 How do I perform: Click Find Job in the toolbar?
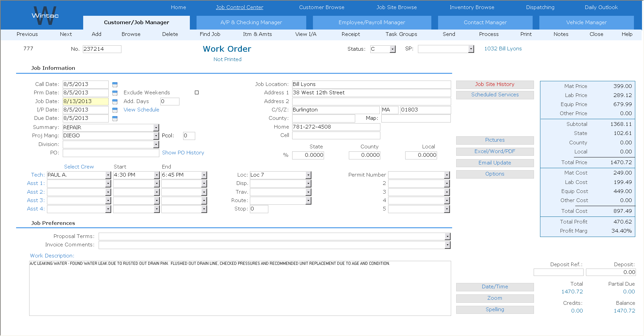click(210, 34)
